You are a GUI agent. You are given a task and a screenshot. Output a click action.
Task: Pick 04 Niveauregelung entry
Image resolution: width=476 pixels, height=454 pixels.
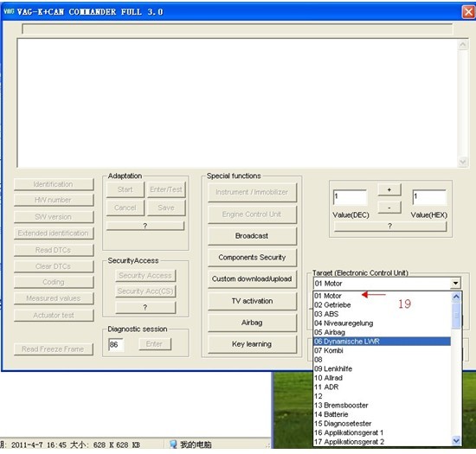pos(383,323)
